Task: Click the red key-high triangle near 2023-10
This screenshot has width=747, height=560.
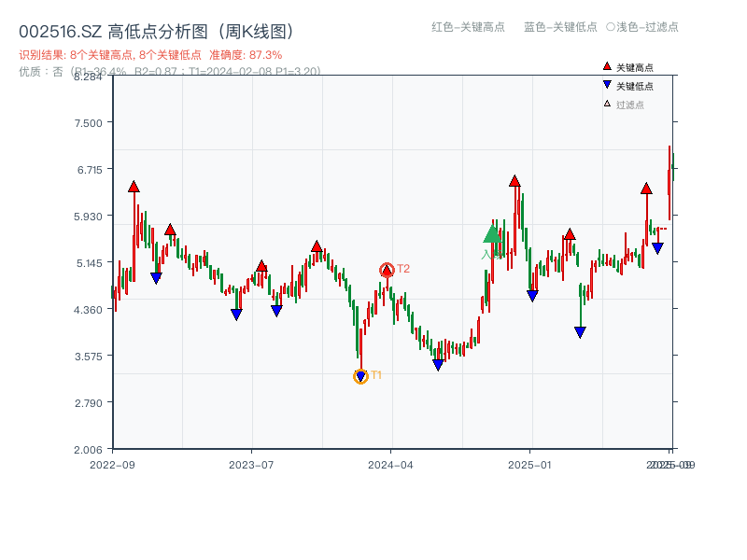Action: 317,245
